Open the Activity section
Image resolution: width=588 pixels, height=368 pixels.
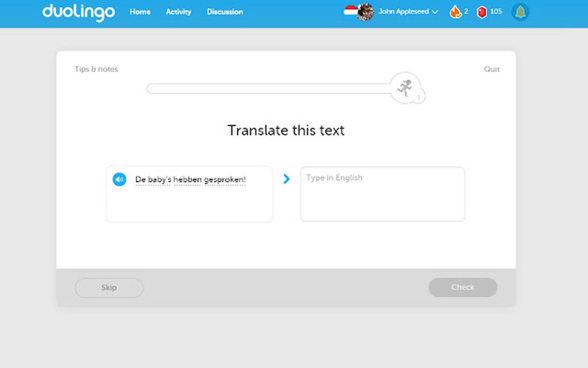point(178,12)
